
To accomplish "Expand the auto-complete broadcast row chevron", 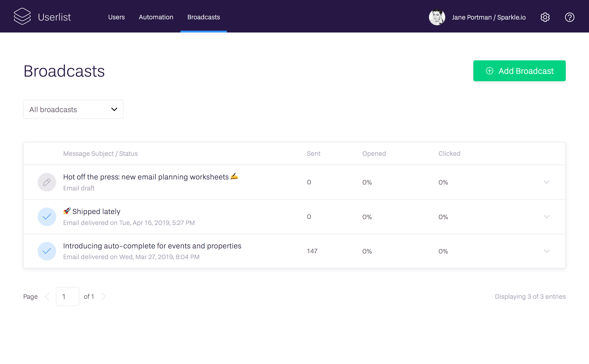I will point(547,251).
